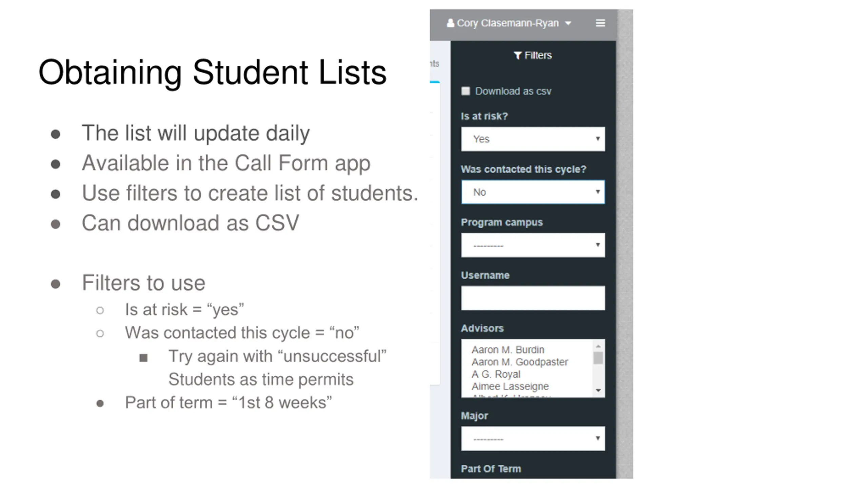The height and width of the screenshot is (488, 868).
Task: Open the Was contacted this cycle dropdown
Action: tap(533, 192)
